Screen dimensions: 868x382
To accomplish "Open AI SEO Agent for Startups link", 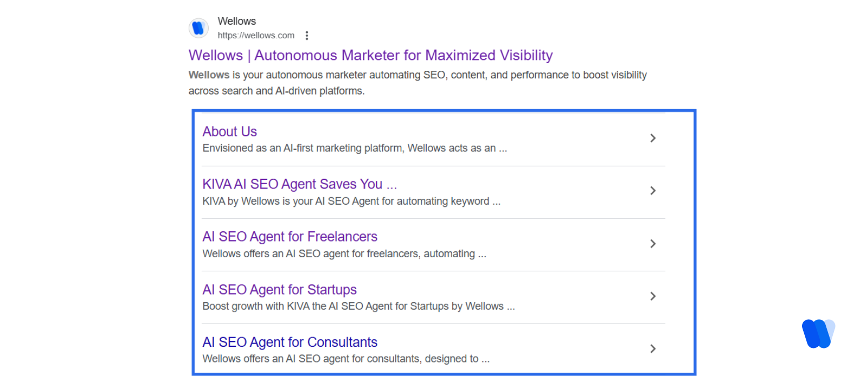I will tap(279, 290).
